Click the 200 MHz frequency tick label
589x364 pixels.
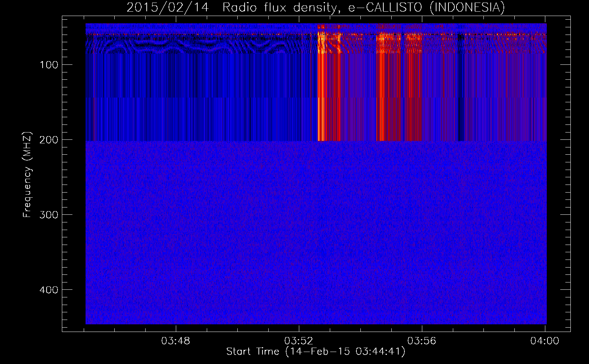tap(49, 140)
